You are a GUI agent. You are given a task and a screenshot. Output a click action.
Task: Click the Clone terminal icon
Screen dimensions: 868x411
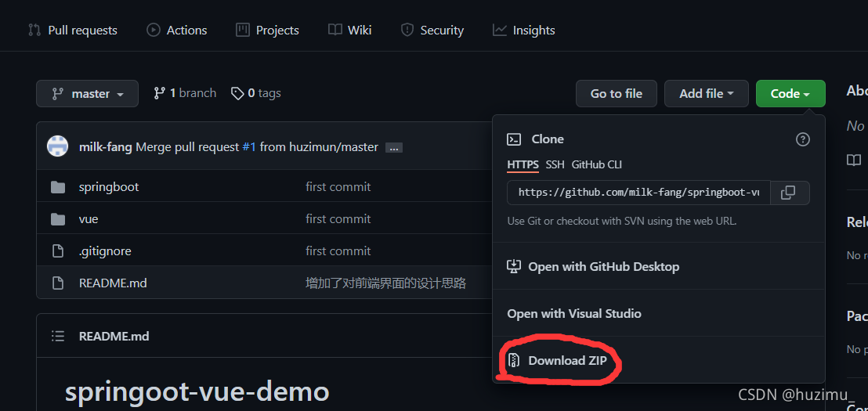coord(514,139)
